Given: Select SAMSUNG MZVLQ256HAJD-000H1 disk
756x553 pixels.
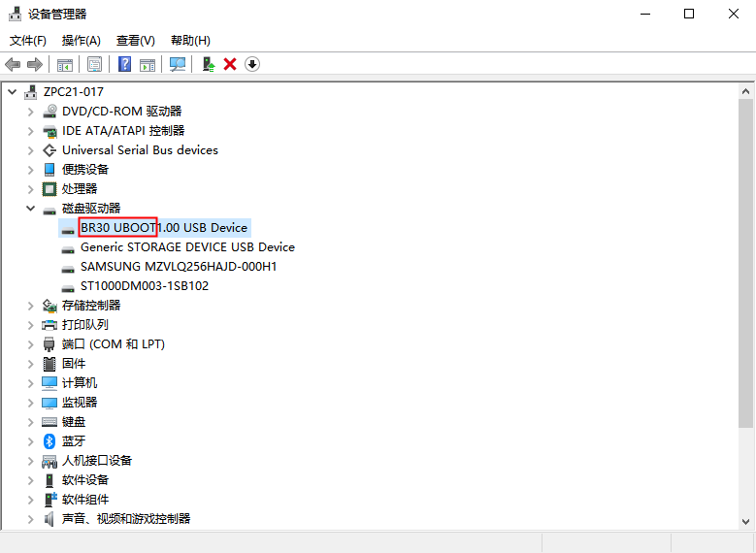Looking at the screenshot, I should pyautogui.click(x=178, y=267).
